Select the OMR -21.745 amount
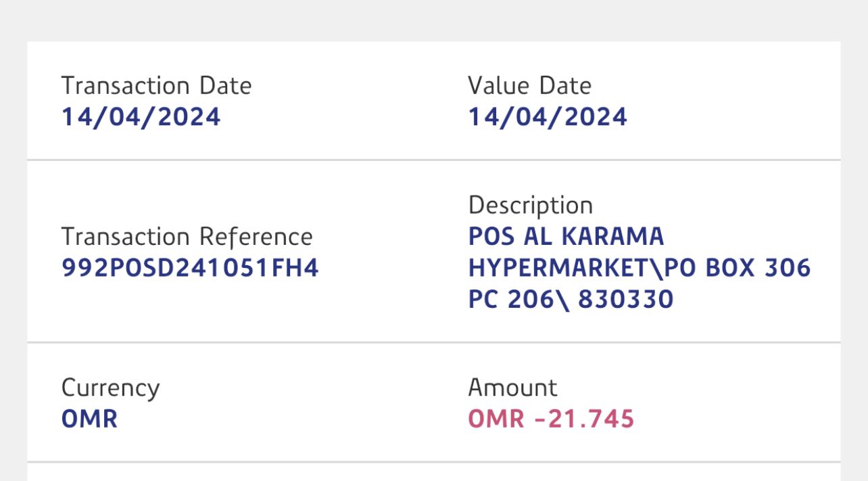This screenshot has height=481, width=868. 551,419
